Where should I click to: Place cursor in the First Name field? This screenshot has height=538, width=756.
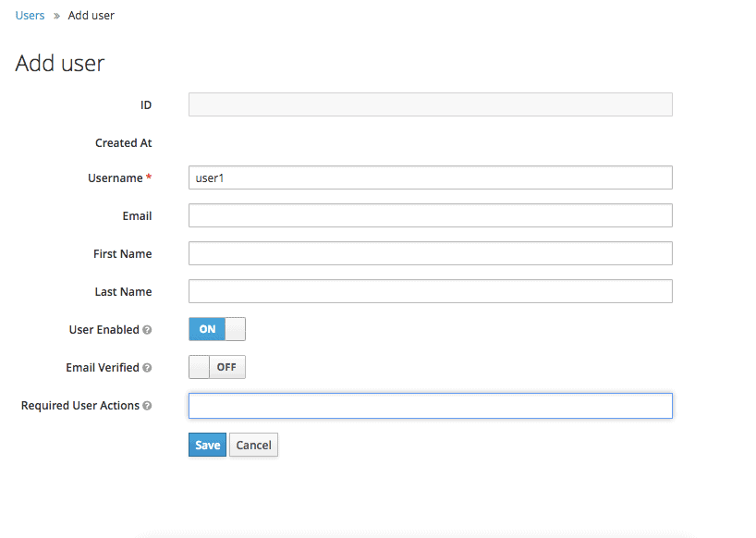(430, 253)
